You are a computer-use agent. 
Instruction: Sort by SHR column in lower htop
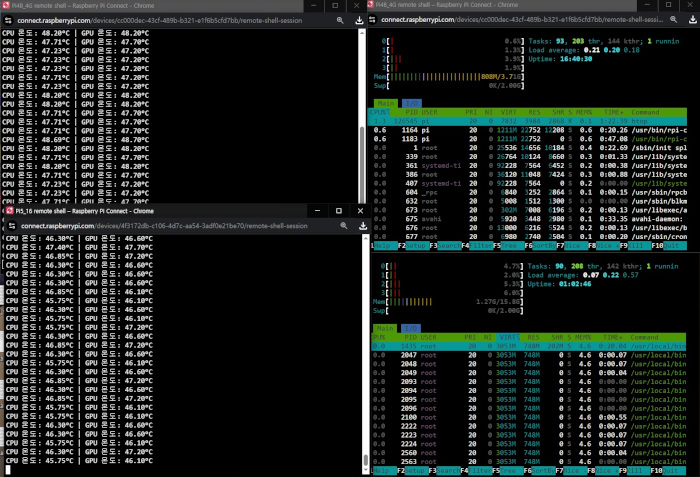[x=557, y=337]
